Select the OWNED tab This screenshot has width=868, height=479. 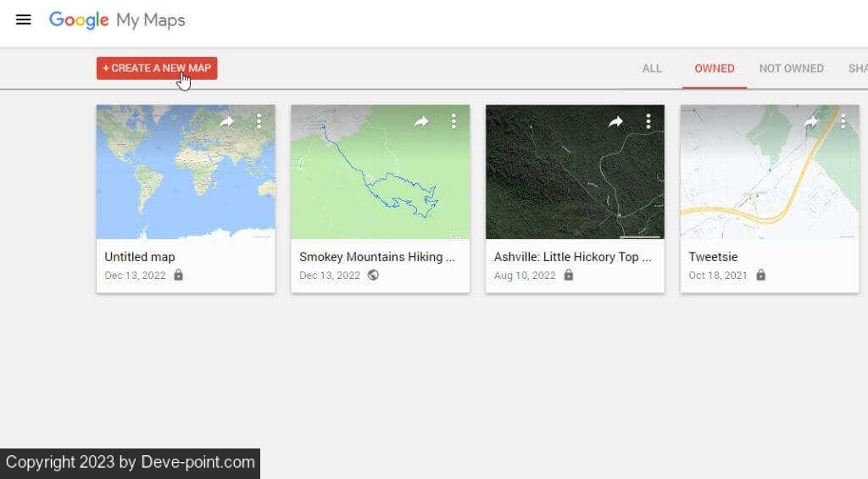[715, 69]
